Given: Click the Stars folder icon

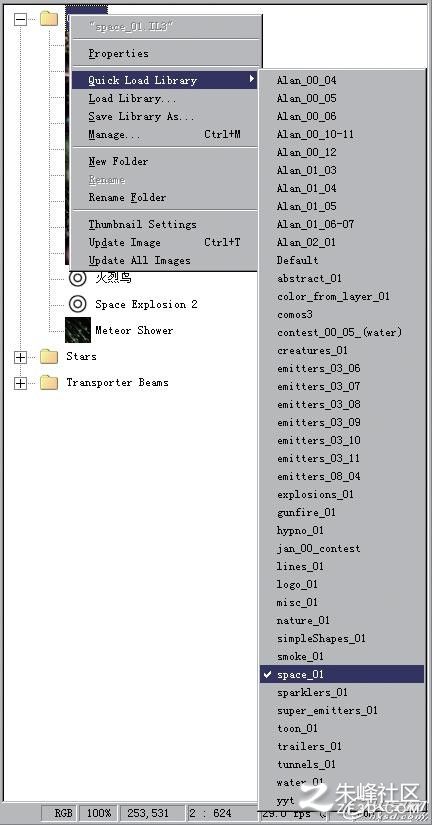Looking at the screenshot, I should (x=49, y=356).
